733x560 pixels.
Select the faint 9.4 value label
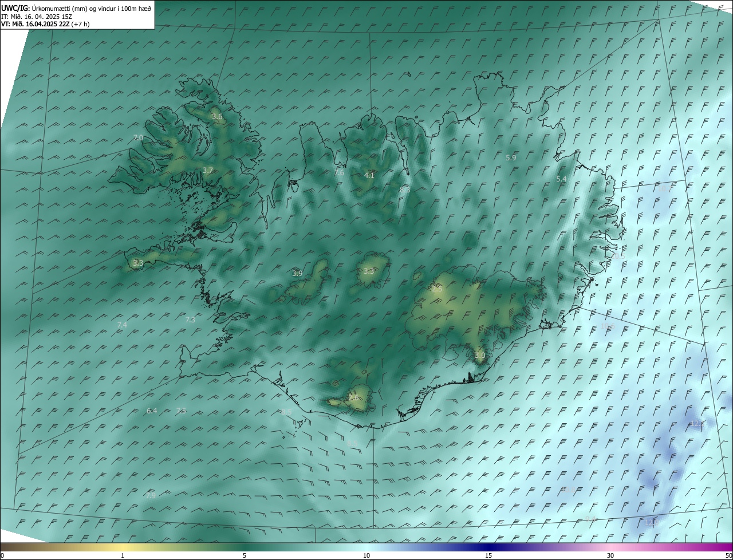(x=590, y=518)
